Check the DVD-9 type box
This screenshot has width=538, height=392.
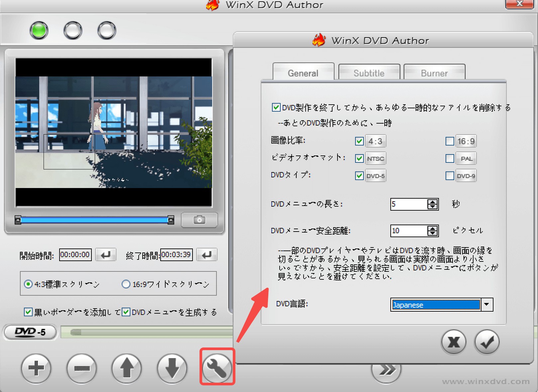[x=450, y=176]
